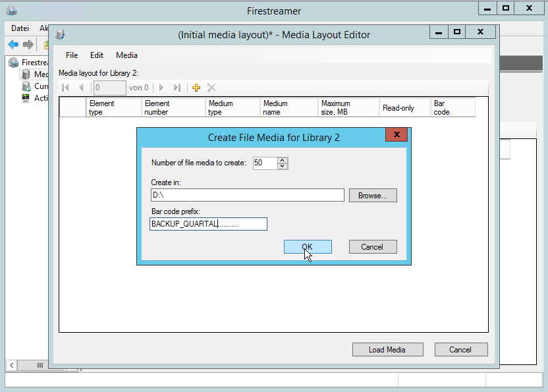The width and height of the screenshot is (548, 392).
Task: Click the Media Layout Editor title icon
Action: pyautogui.click(x=61, y=34)
